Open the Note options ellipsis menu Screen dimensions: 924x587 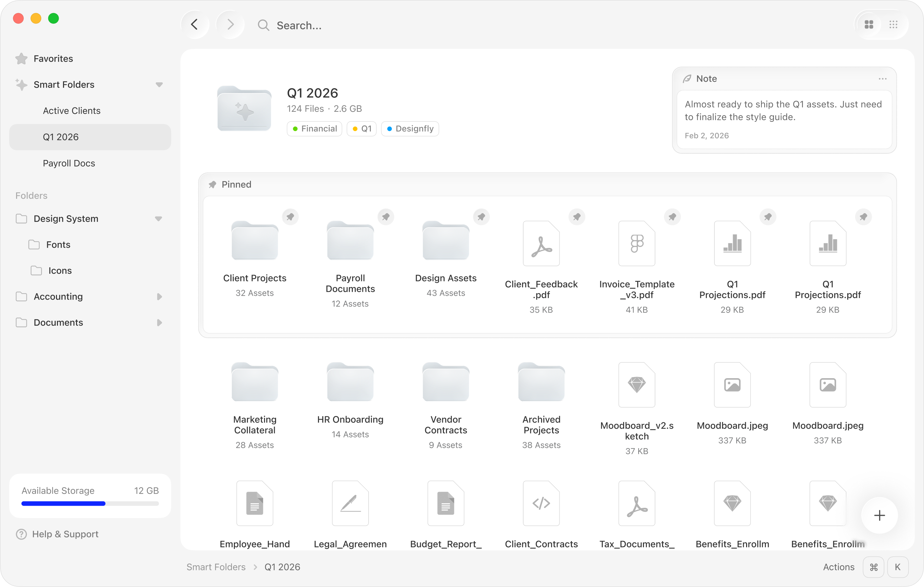click(882, 79)
